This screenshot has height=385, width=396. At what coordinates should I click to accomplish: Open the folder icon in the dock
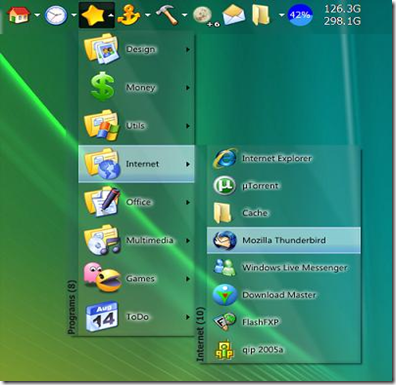(261, 15)
